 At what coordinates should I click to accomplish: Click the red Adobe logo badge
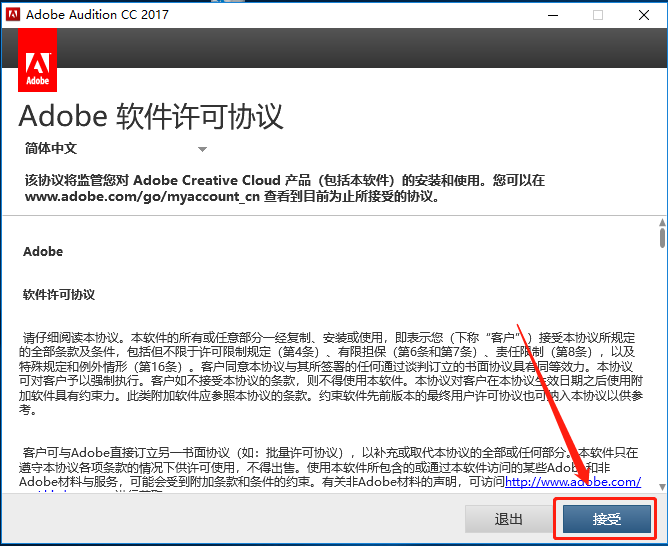click(x=37, y=60)
